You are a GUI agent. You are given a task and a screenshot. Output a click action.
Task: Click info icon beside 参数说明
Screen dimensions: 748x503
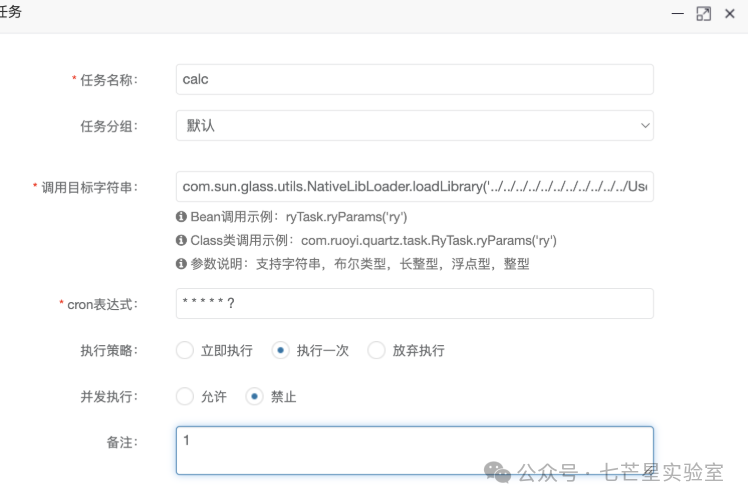[181, 263]
